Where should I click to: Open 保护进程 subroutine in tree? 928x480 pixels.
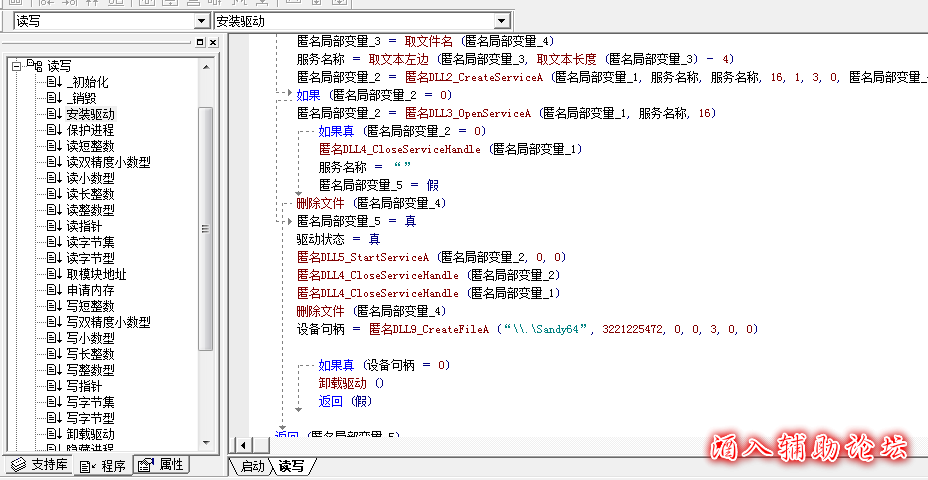pos(90,130)
